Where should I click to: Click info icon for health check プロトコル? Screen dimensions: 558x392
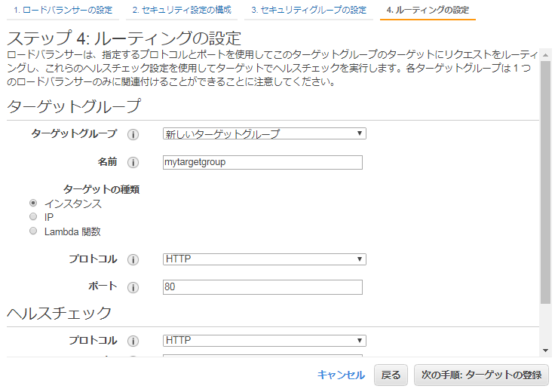133,341
